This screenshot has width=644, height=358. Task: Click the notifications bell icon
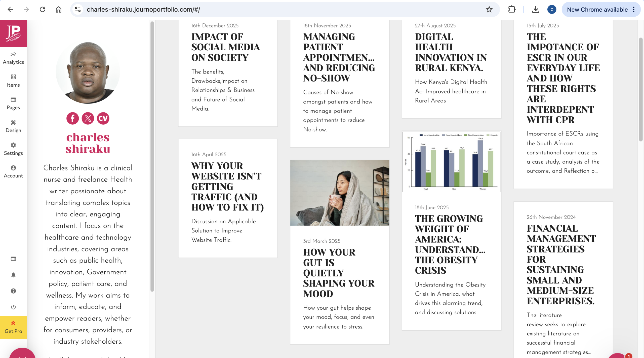(13, 275)
